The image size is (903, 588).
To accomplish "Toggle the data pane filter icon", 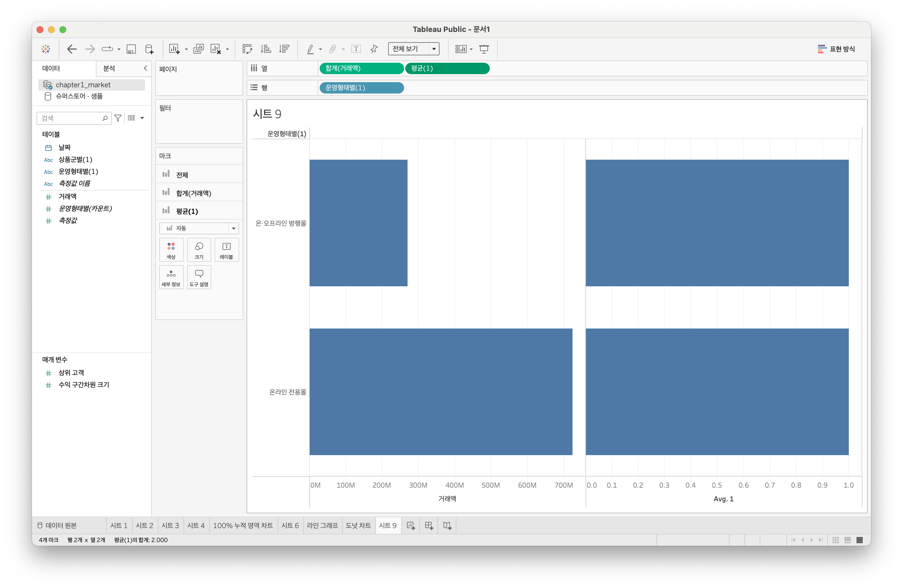I will [x=118, y=118].
